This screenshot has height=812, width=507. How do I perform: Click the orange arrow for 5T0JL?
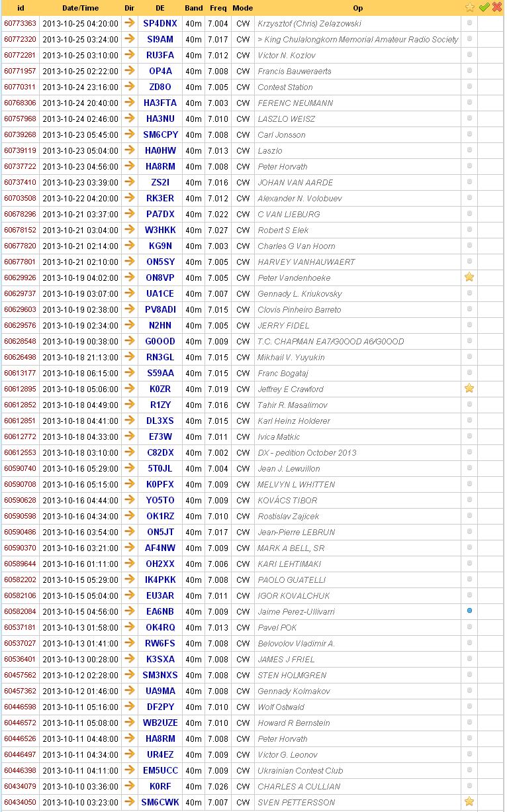point(130,468)
